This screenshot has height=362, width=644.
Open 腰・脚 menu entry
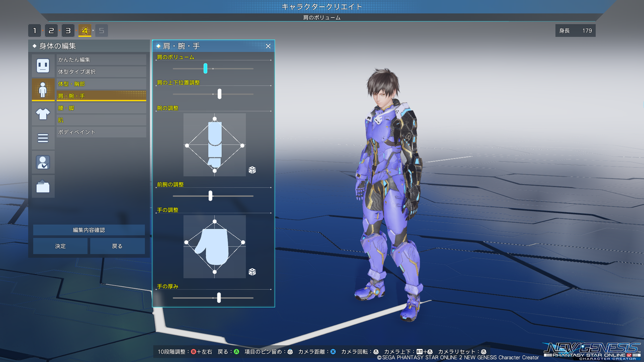(x=102, y=108)
